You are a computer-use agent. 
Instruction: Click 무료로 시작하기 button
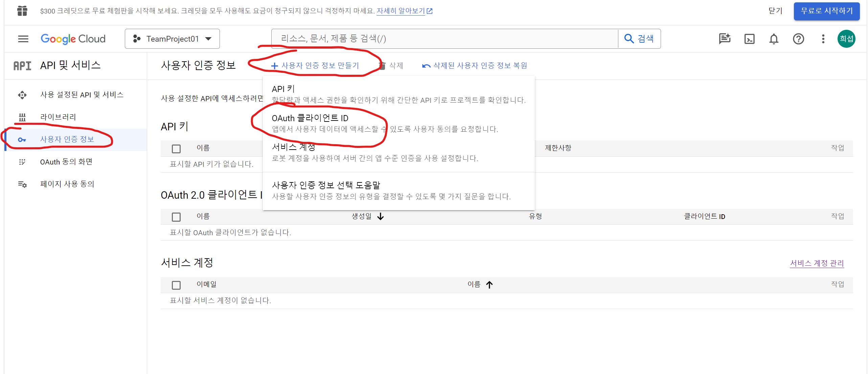coord(826,11)
